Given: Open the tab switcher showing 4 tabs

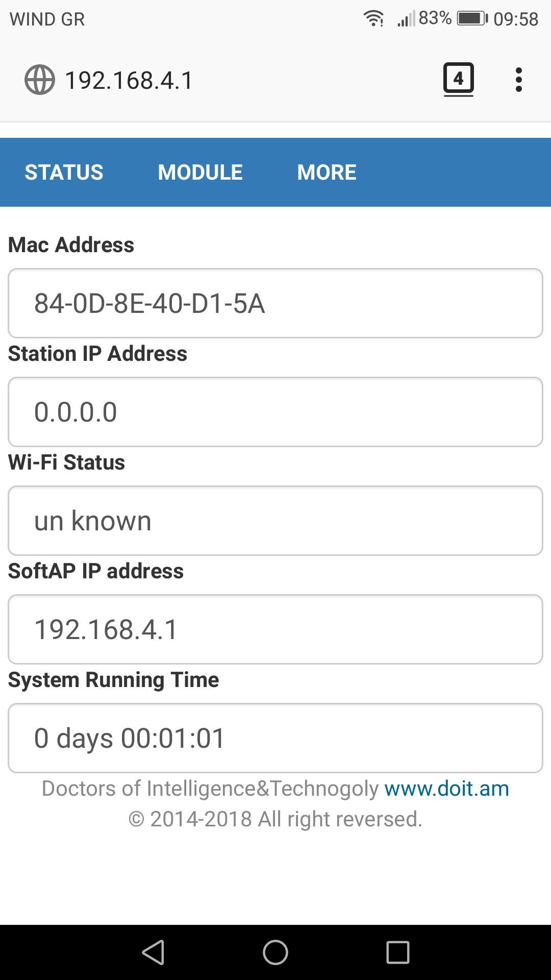Looking at the screenshot, I should [458, 80].
